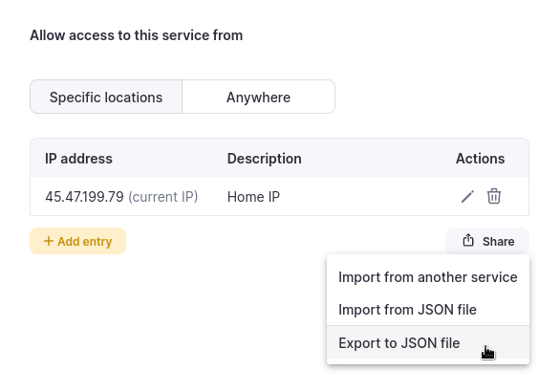Screen dimensions: 560x392
Task: Edit the Home IP entry with pencil icon
Action: (x=467, y=197)
